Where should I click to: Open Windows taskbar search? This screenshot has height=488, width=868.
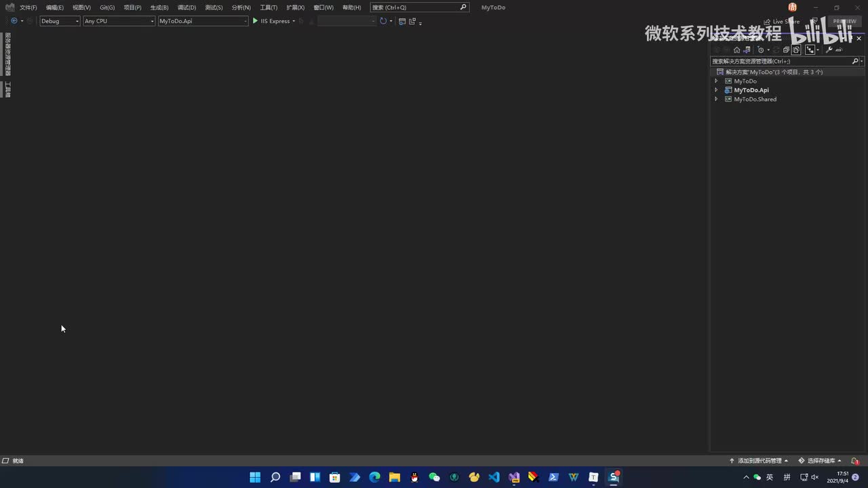click(x=275, y=477)
